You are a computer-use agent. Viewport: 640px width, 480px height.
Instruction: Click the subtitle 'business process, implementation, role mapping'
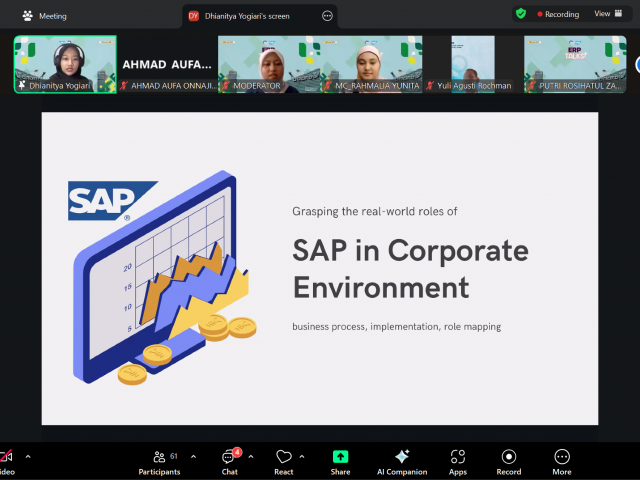(x=397, y=327)
